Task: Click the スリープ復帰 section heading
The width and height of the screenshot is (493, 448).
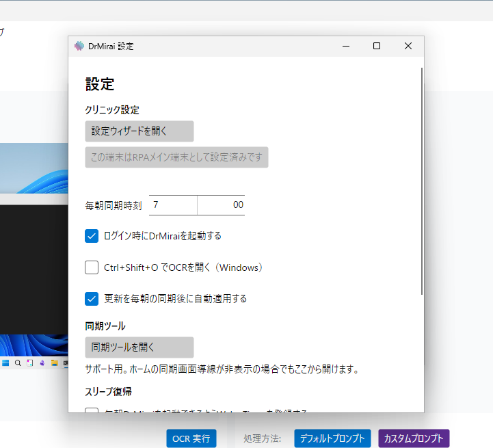Action: coord(108,392)
